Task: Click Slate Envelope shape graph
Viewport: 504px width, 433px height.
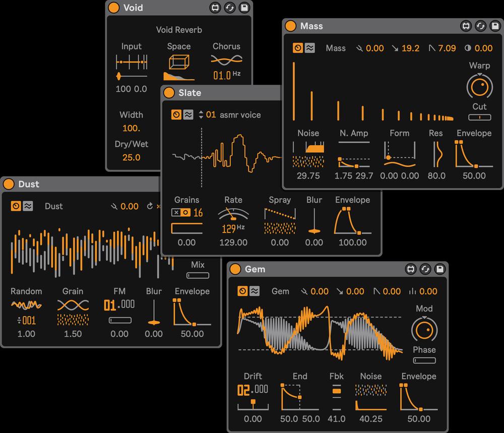Action: coord(353,220)
